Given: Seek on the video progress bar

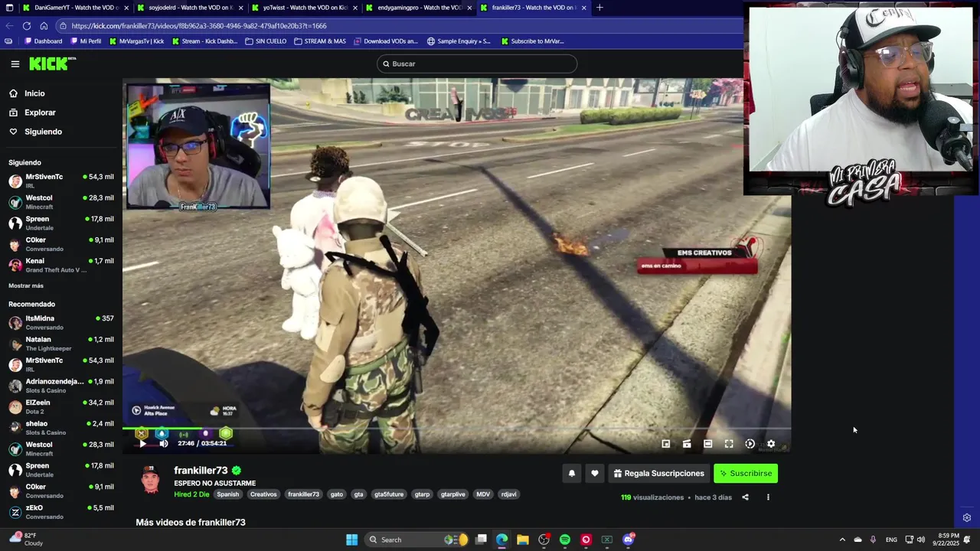Looking at the screenshot, I should coord(456,429).
